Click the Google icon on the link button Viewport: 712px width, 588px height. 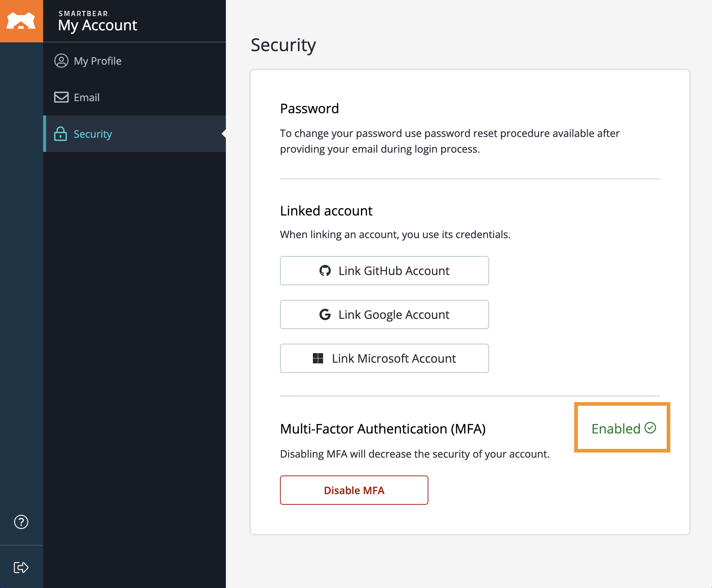click(325, 314)
